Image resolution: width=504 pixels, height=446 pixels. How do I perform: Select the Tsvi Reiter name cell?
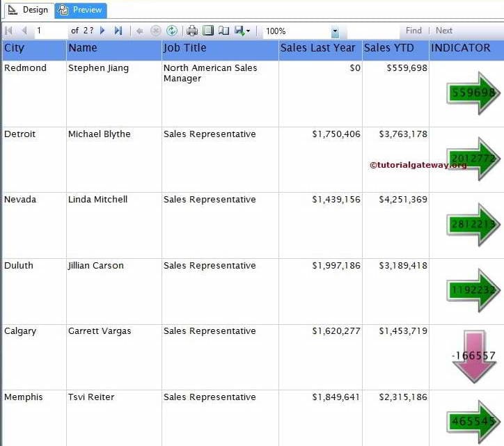pos(113,418)
